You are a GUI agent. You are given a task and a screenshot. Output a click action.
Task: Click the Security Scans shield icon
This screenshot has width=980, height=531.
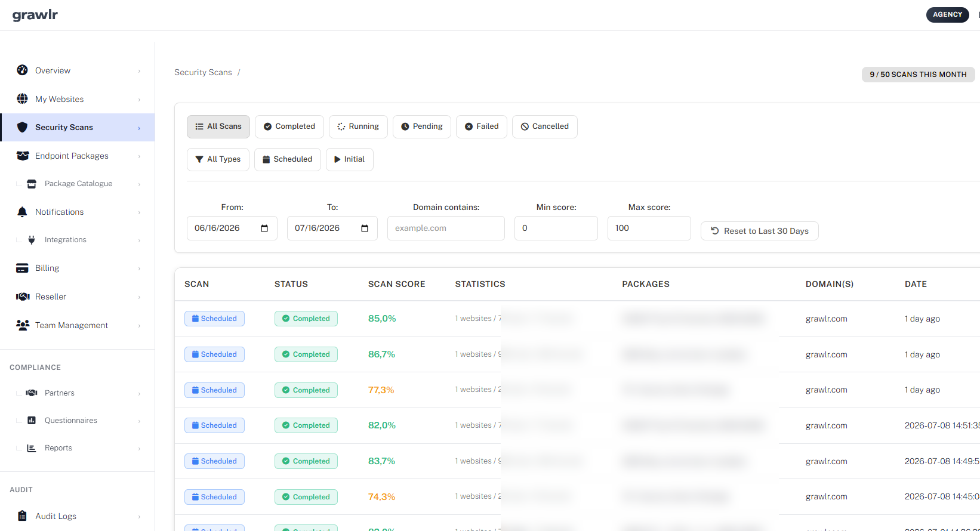(22, 127)
